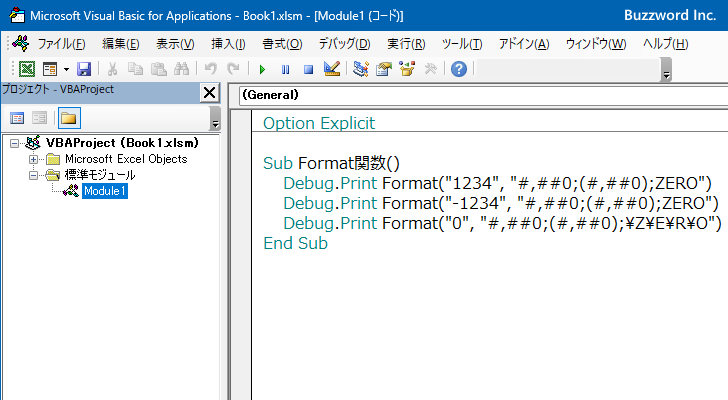
Task: Open Project Explorer toolbar icon
Action: click(361, 70)
